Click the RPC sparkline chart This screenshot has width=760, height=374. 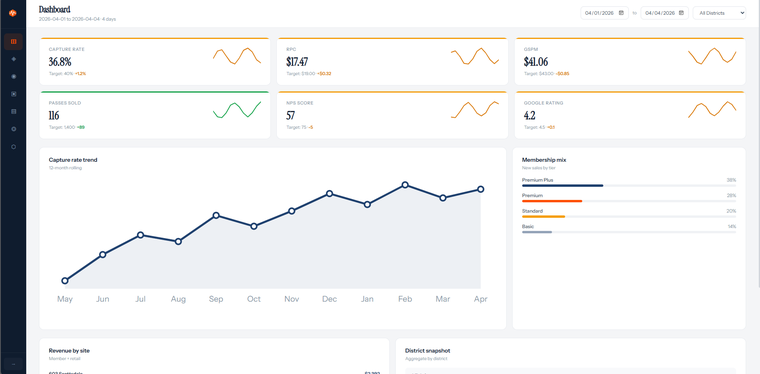click(x=475, y=56)
